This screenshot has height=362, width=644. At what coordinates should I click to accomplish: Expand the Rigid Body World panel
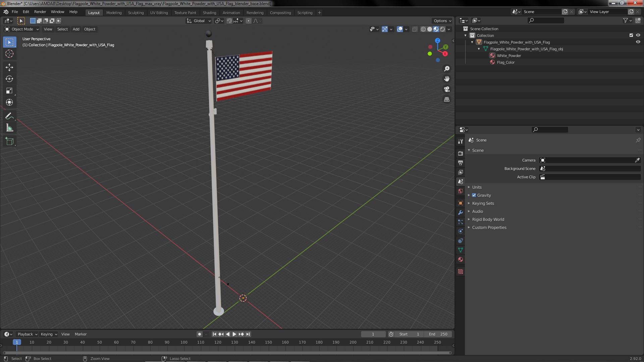coord(488,220)
